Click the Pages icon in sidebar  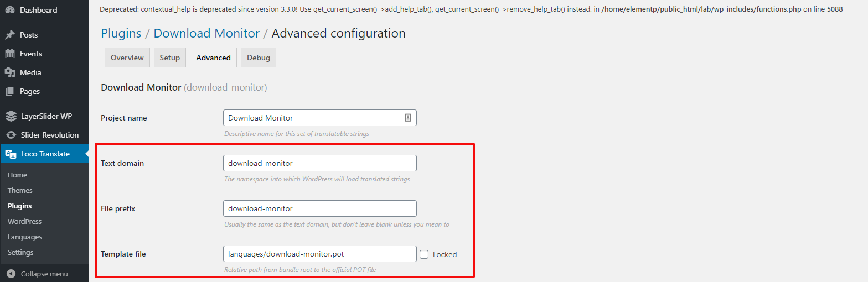10,91
